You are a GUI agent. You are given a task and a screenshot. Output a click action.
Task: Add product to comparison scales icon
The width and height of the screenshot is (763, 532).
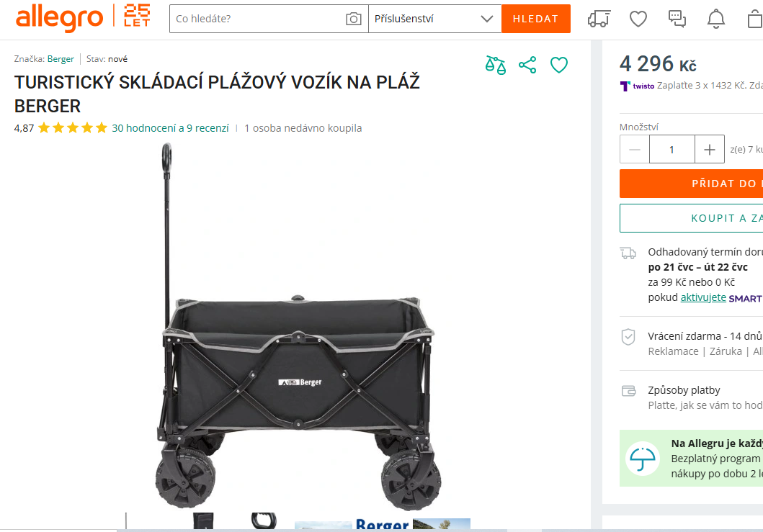(496, 66)
